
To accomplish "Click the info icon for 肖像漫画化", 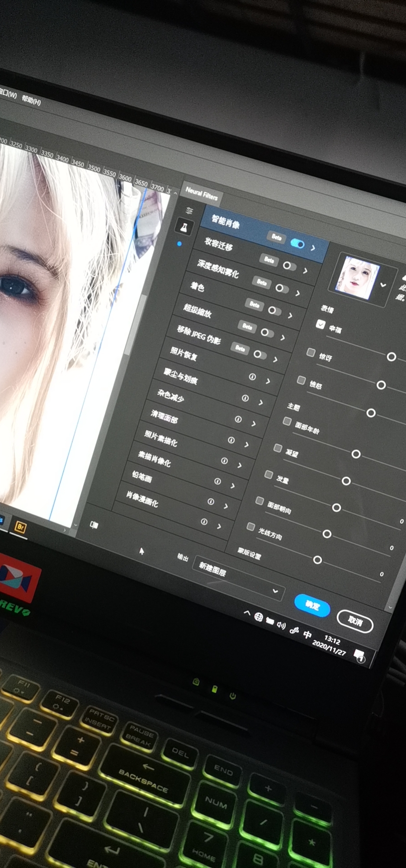I will (204, 522).
